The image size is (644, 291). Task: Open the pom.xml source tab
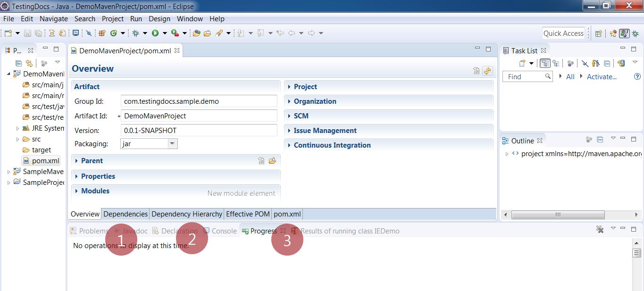287,214
